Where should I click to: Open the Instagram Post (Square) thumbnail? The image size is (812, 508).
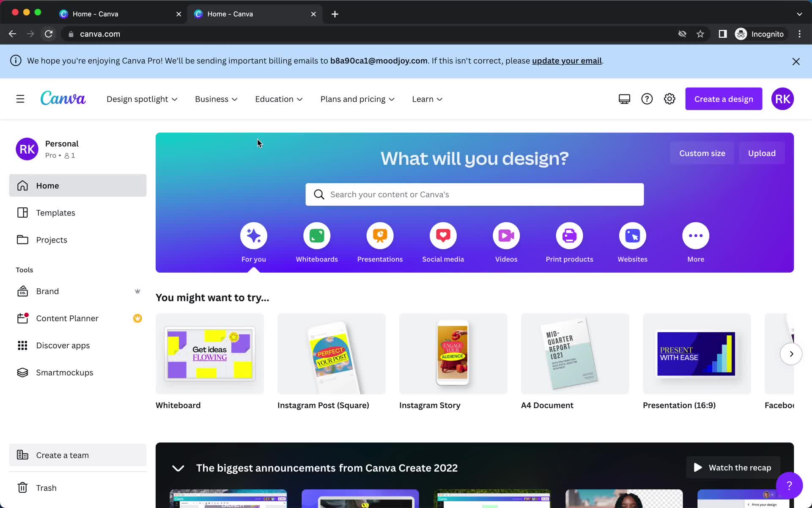tap(332, 354)
